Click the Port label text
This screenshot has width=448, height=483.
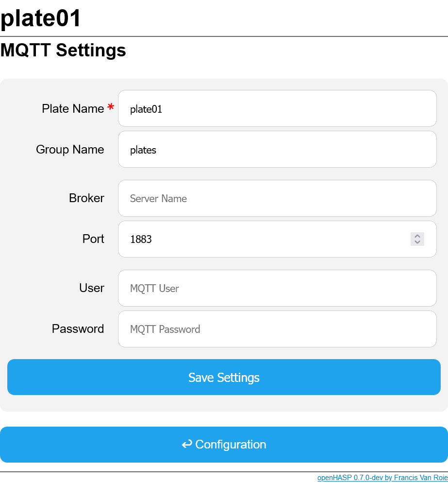click(x=93, y=239)
